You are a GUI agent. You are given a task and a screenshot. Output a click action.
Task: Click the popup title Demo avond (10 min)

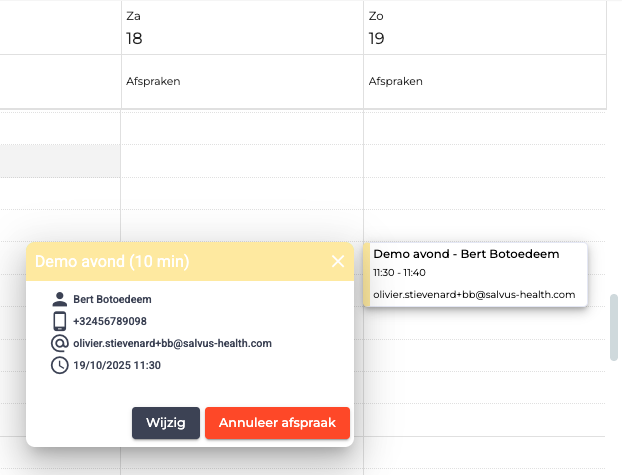pyautogui.click(x=112, y=261)
